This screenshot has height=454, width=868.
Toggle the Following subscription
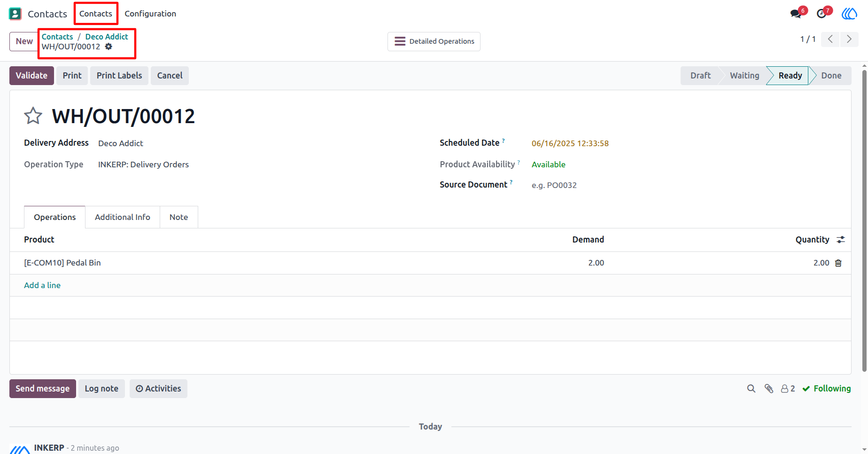(827, 389)
